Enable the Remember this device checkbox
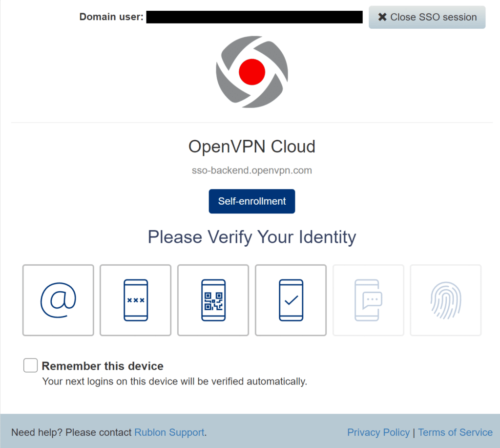Image resolution: width=500 pixels, height=448 pixels. point(30,365)
